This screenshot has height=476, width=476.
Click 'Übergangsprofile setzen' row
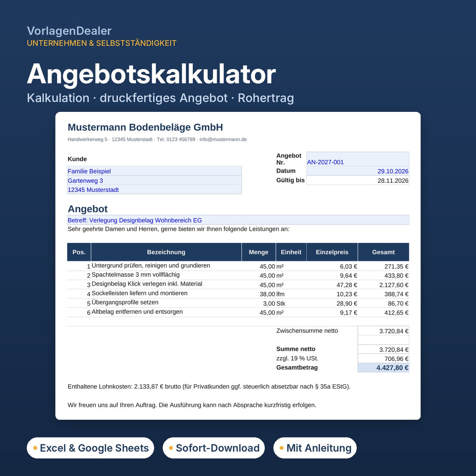[x=238, y=303]
